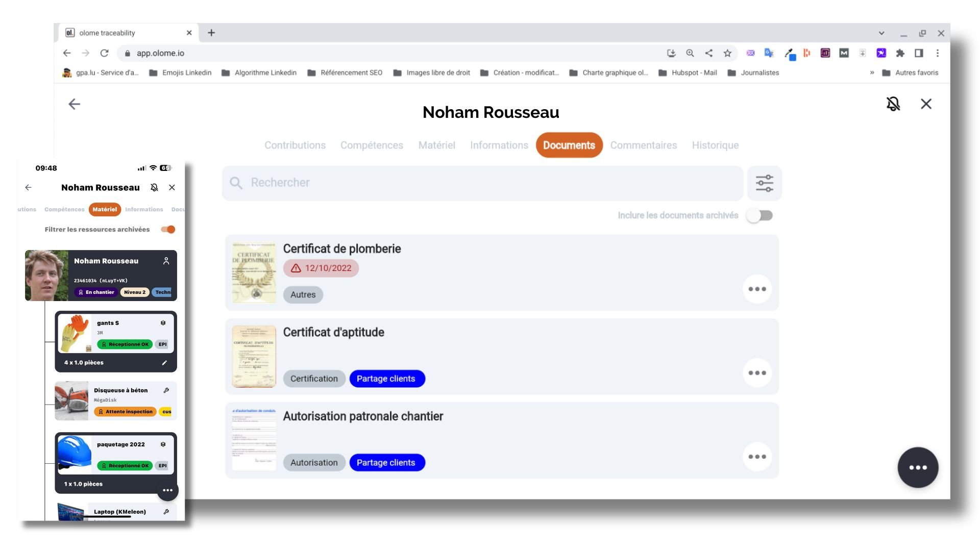Bookmark page with the star icon
Image resolution: width=980 pixels, height=551 pixels.
click(727, 53)
